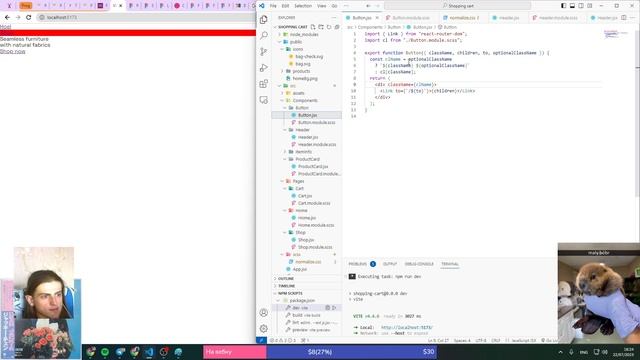640x360 pixels.
Task: Open the File menu
Action: [x=273, y=6]
